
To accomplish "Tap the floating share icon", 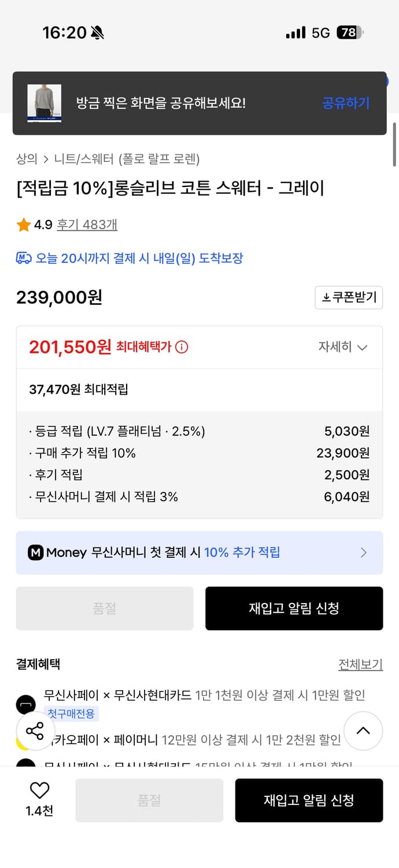I will [x=35, y=731].
